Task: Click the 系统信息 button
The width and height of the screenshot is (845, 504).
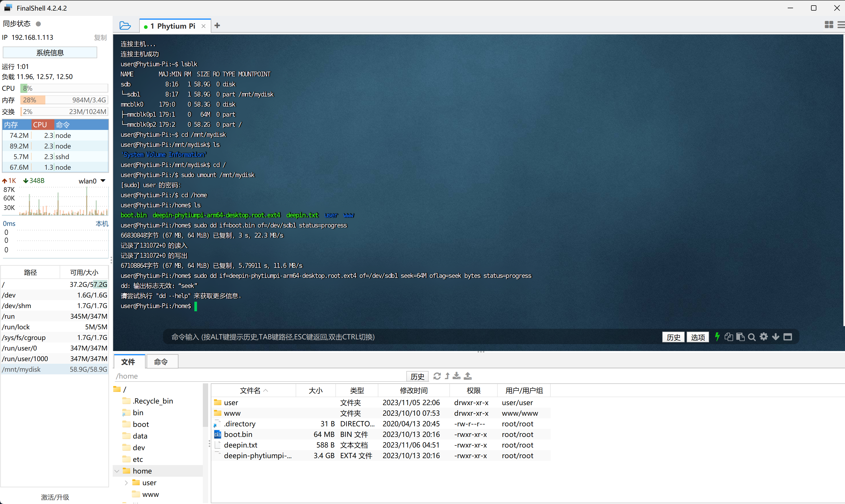Action: click(x=50, y=53)
